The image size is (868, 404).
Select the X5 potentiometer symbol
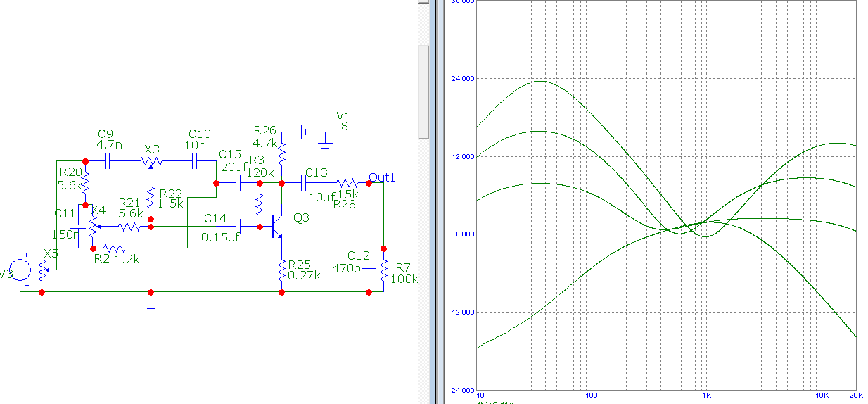click(x=44, y=270)
